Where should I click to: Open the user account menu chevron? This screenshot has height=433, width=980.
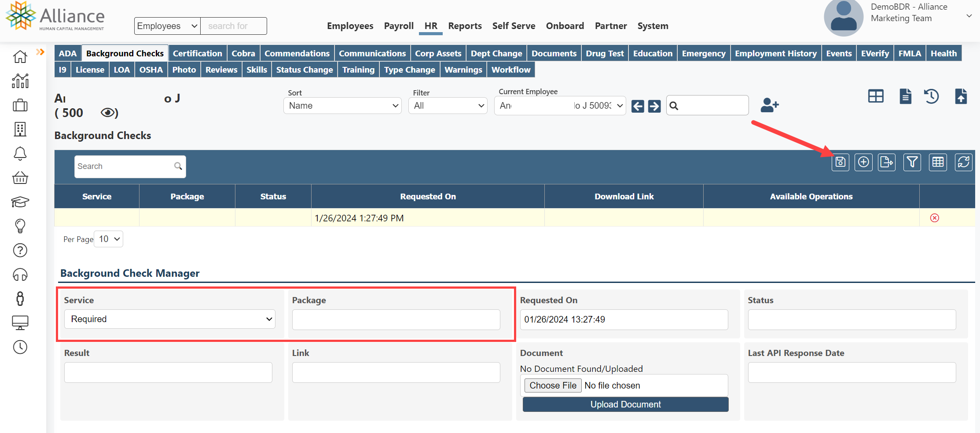[x=969, y=16]
